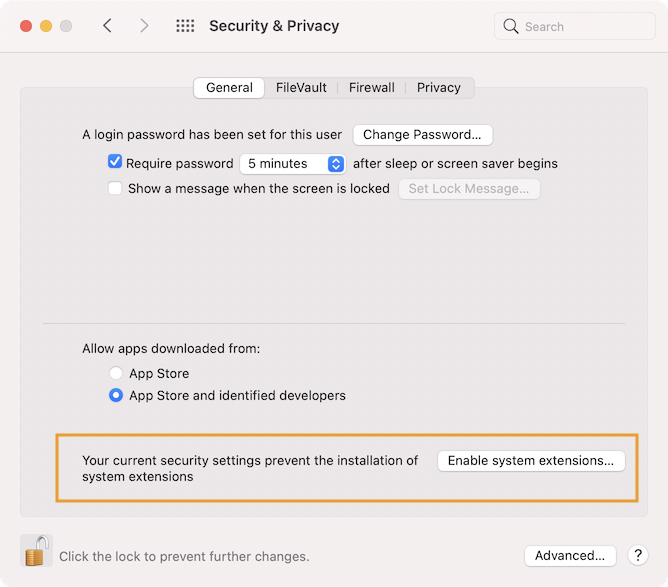Click into the Search field
Image resolution: width=668 pixels, height=587 pixels.
(575, 26)
